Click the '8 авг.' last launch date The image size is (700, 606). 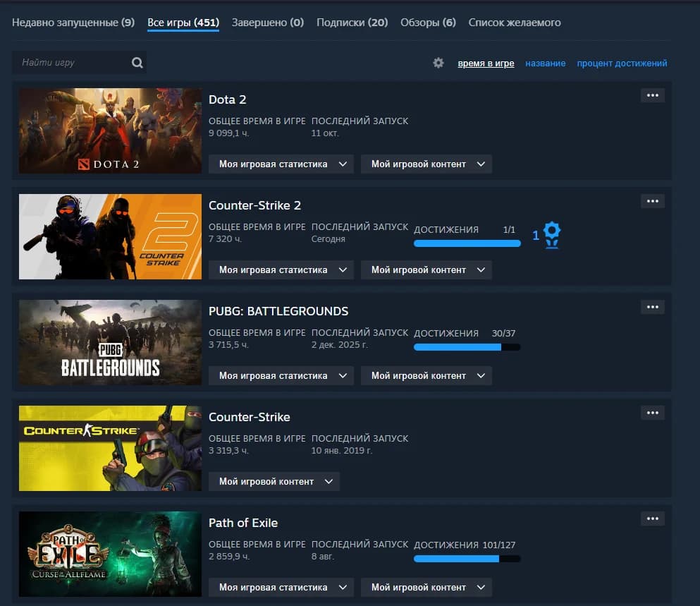tap(323, 557)
